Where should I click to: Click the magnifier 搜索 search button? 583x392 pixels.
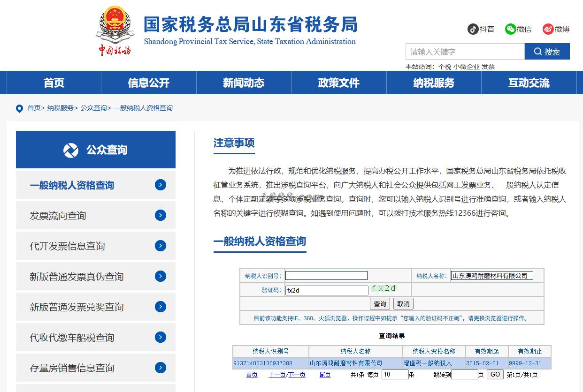click(x=547, y=52)
